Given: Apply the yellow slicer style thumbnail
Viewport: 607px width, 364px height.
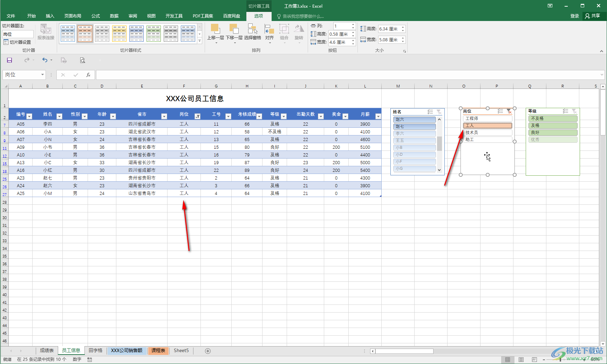Looking at the screenshot, I should tap(119, 33).
